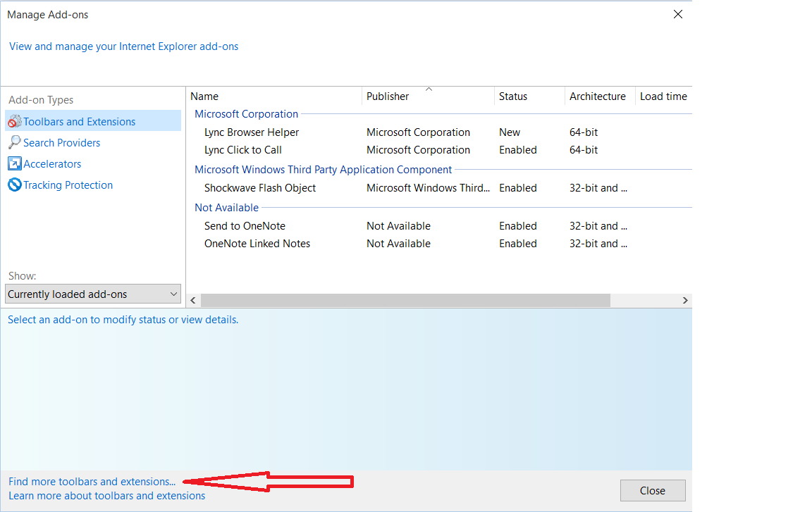Open the Search Providers add-on type

61,143
